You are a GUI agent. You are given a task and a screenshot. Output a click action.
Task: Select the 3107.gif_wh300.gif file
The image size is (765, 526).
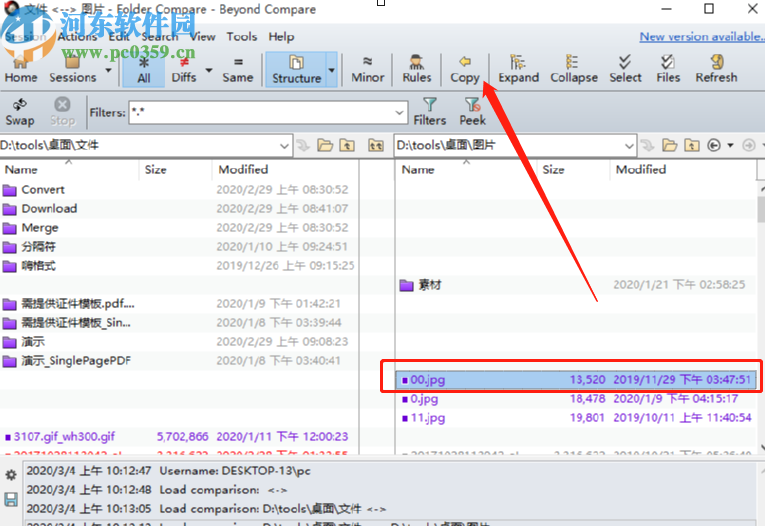179,437
